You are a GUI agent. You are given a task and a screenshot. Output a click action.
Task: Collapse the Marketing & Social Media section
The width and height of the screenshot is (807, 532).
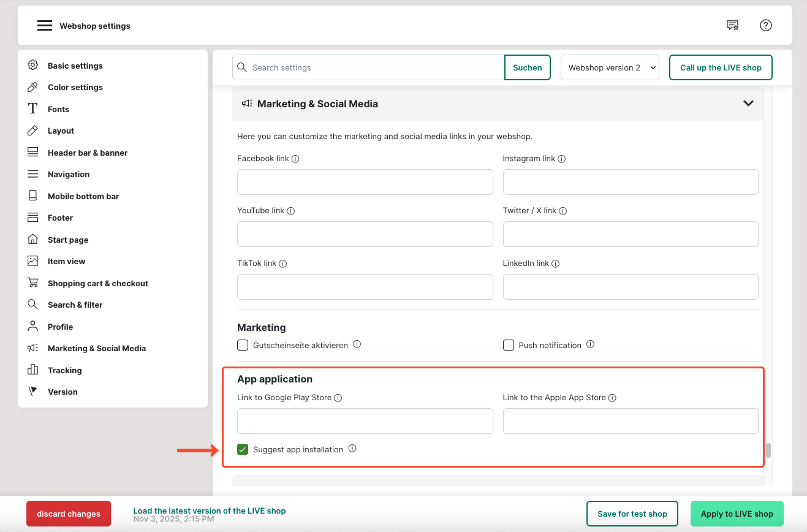[x=748, y=104]
